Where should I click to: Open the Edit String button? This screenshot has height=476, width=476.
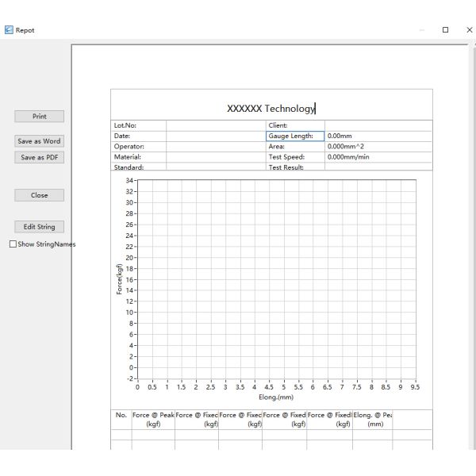coord(39,227)
